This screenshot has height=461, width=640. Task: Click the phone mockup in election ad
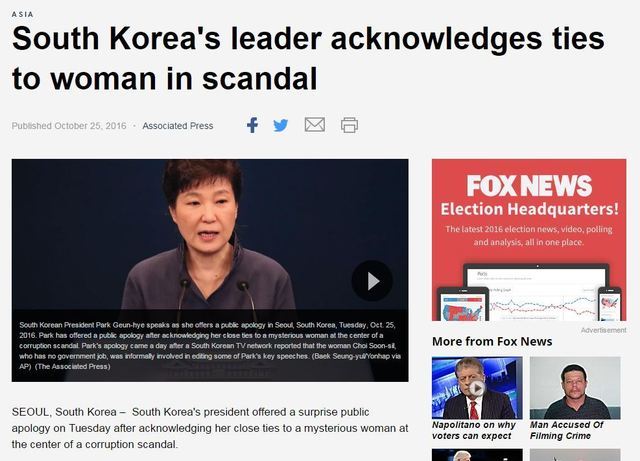610,304
